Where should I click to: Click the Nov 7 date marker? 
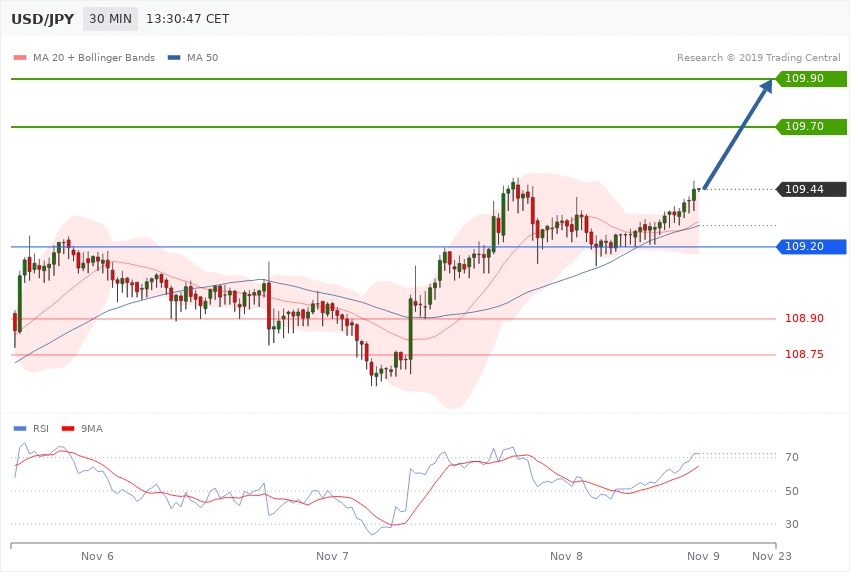331,555
